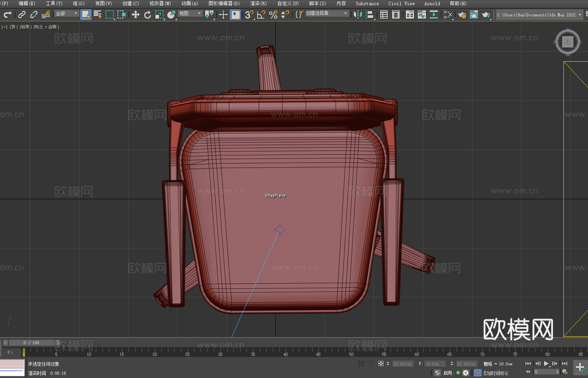Click the X coordinate field
The image size is (588, 378).
pyautogui.click(x=403, y=364)
